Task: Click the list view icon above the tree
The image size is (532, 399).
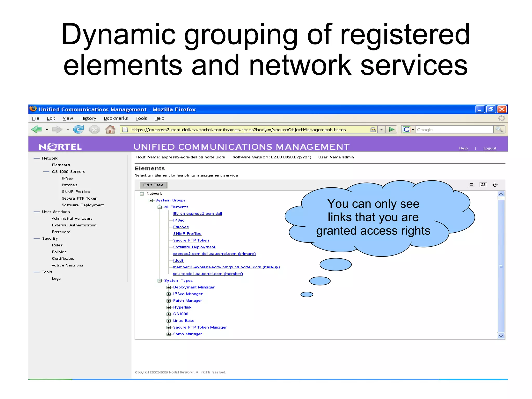Action: tap(471, 185)
